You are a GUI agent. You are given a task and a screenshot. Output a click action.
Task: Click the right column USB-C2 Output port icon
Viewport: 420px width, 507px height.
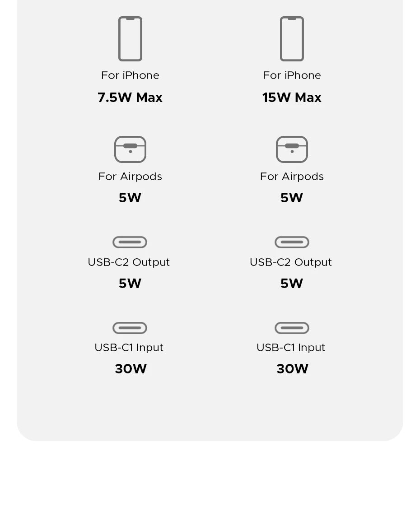coord(292,242)
